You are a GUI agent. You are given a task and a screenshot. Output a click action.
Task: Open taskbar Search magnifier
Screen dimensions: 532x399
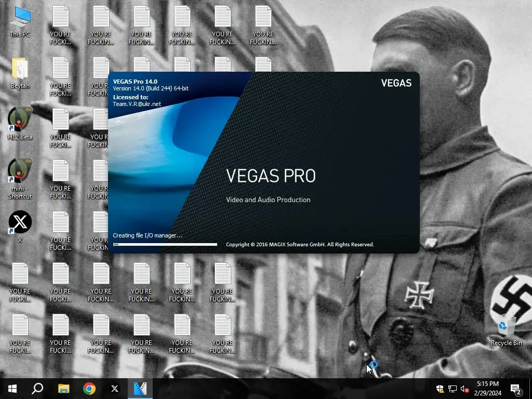(x=37, y=389)
